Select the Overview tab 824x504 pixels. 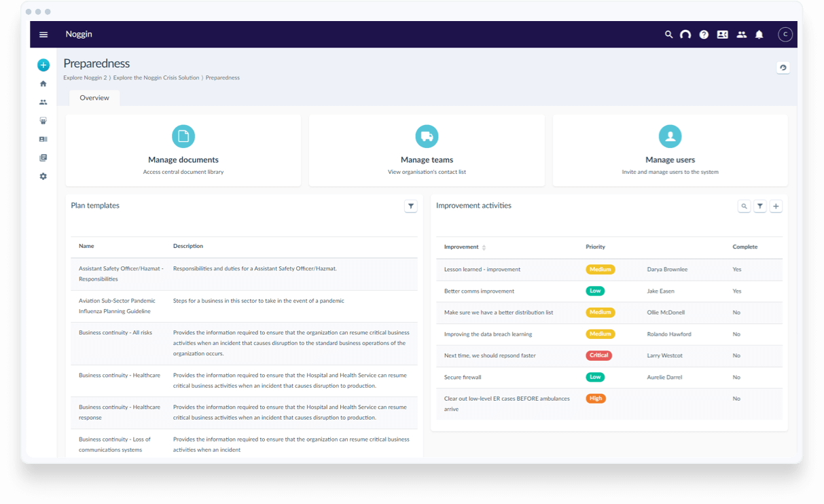click(94, 98)
